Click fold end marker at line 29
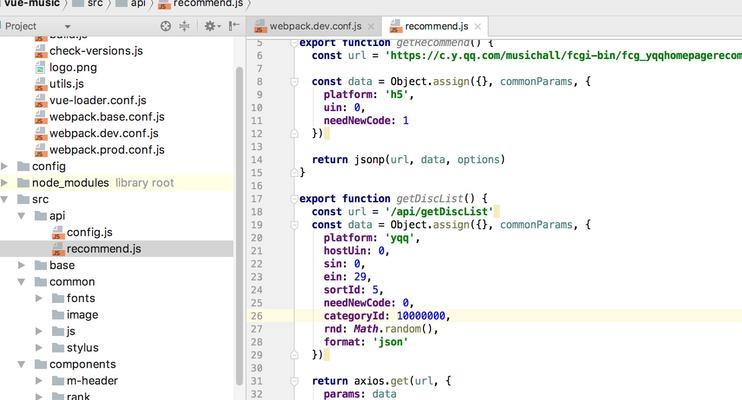 pyautogui.click(x=294, y=355)
